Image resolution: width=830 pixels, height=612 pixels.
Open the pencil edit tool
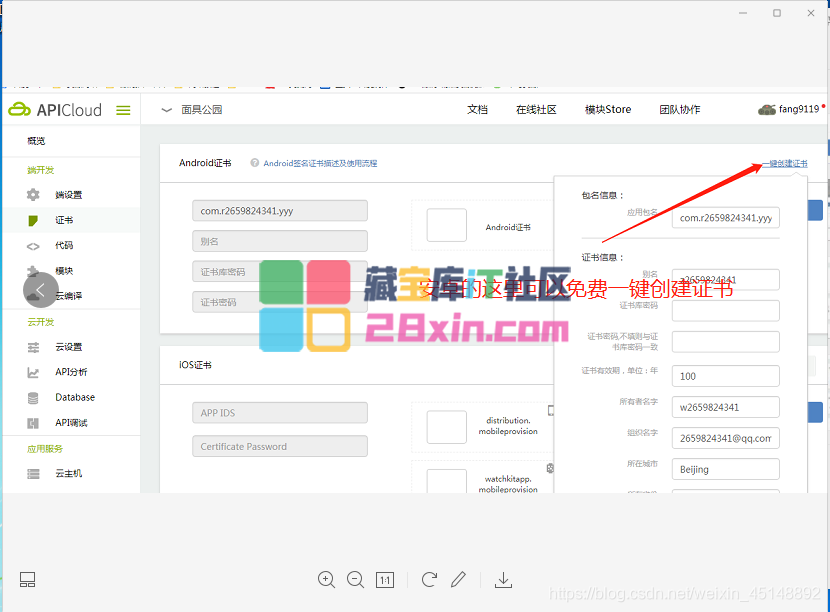pos(458,579)
